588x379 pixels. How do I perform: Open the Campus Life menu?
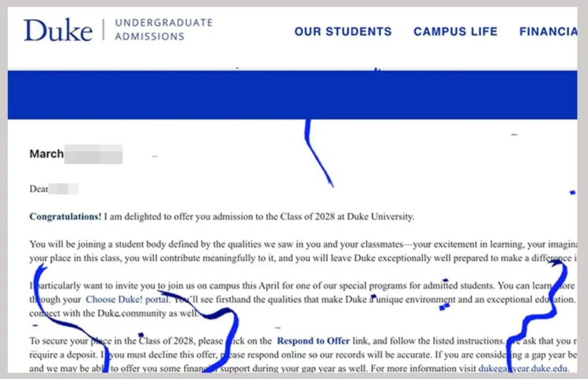(455, 32)
